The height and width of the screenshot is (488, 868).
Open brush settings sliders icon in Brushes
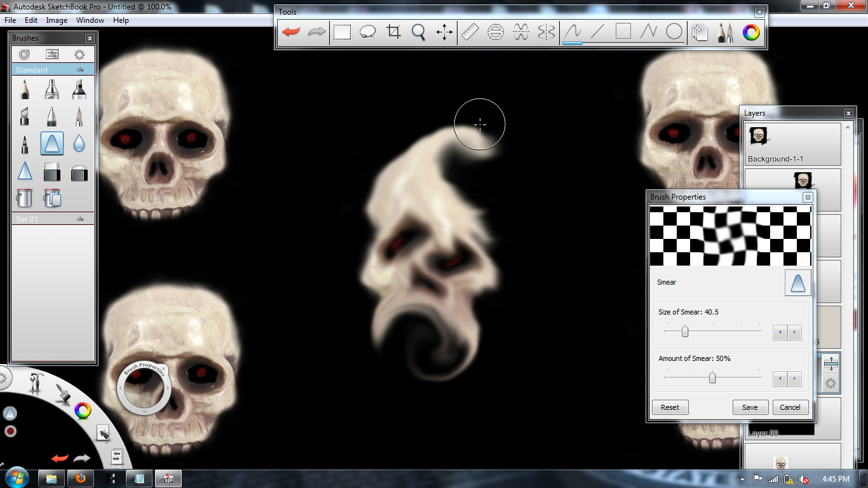pos(52,55)
